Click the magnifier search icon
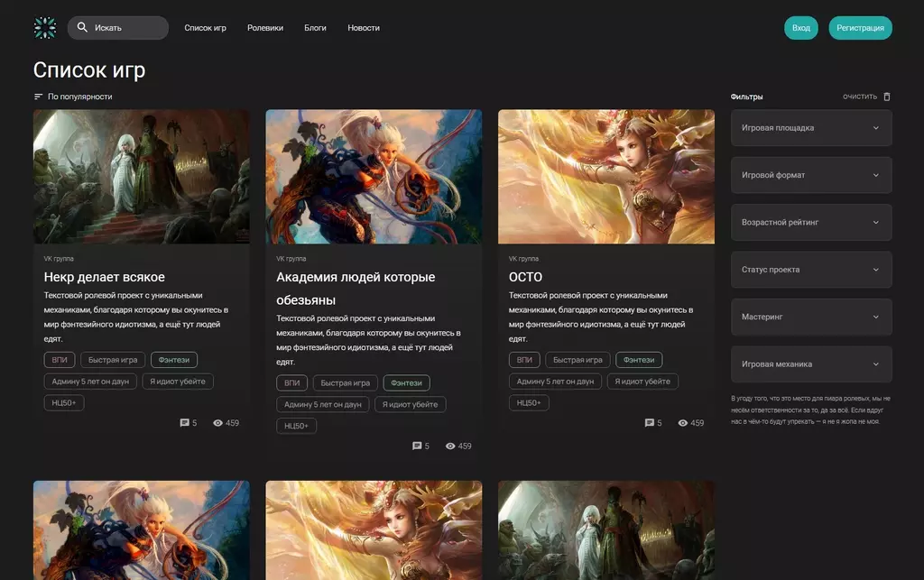 (83, 28)
